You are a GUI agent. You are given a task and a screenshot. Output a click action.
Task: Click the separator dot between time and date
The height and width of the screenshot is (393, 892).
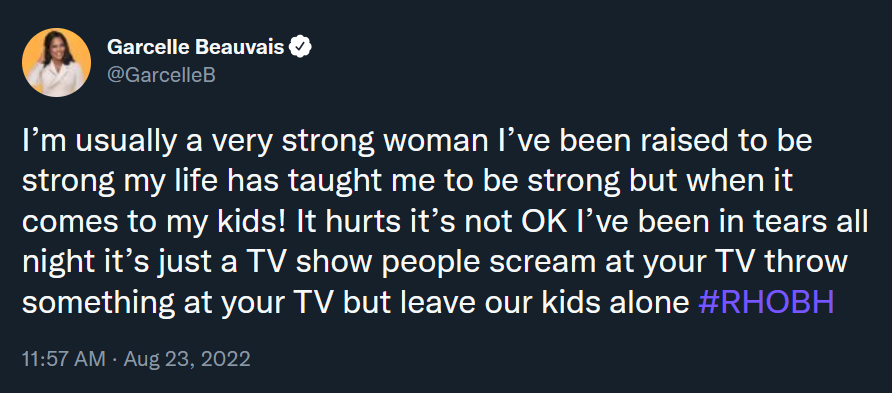(114, 360)
